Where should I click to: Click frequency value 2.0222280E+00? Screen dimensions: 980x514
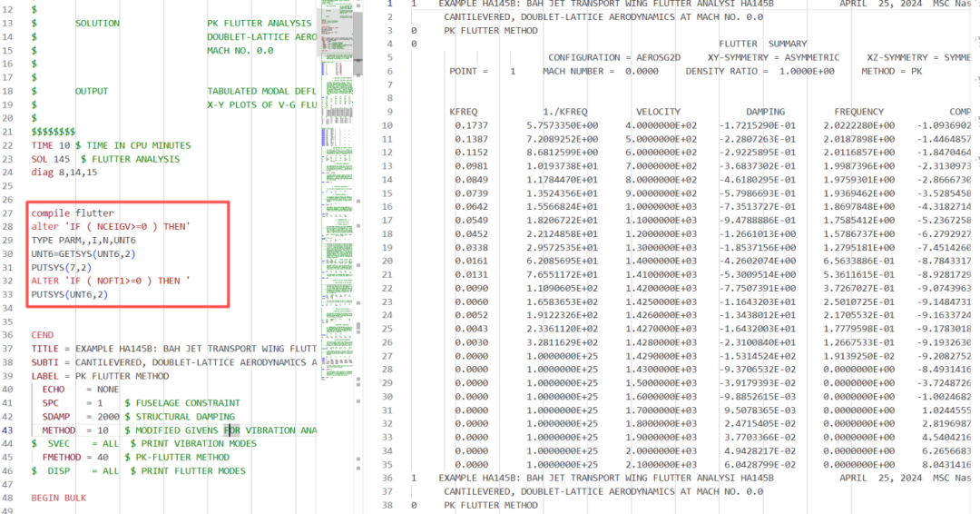point(858,125)
